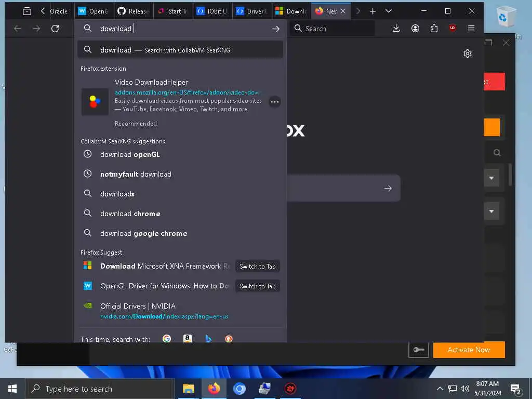Screen dimensions: 532x399
Task: Search this time with Google
Action: (167, 339)
